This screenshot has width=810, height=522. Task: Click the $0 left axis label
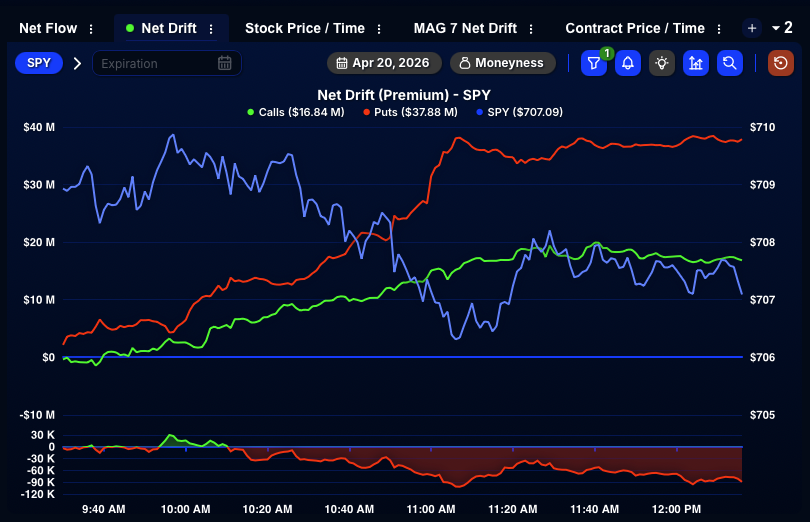click(x=48, y=357)
